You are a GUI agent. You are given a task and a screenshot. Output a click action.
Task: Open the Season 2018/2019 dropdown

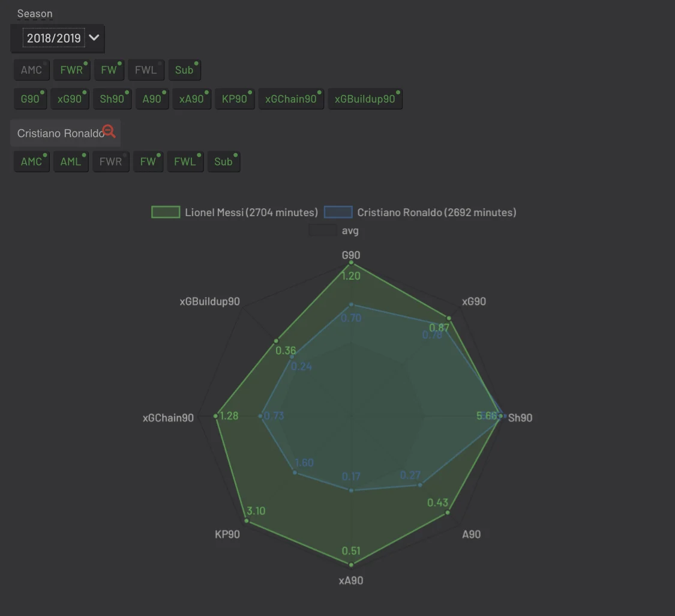click(57, 38)
